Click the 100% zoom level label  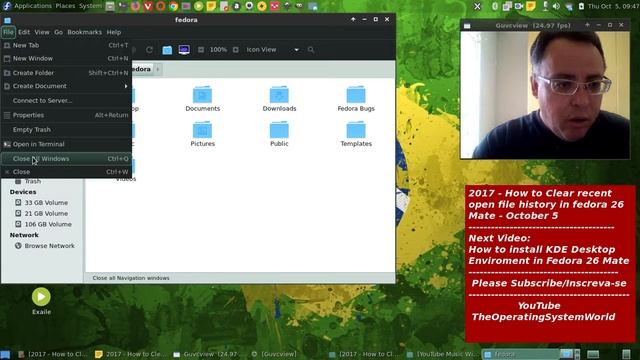tap(218, 50)
